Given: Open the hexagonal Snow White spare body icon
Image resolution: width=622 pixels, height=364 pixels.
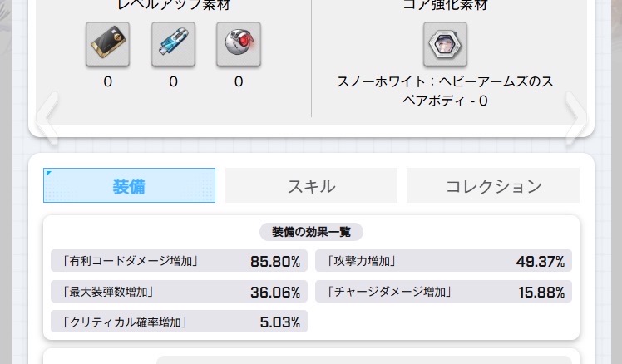Looking at the screenshot, I should pyautogui.click(x=445, y=44).
